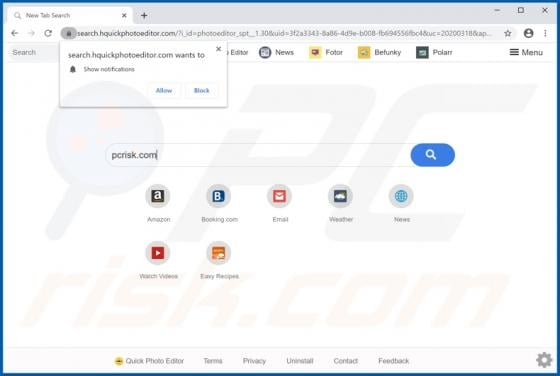The image size is (560, 376).
Task: Open the Befunky toolbar shortcut
Action: [379, 52]
